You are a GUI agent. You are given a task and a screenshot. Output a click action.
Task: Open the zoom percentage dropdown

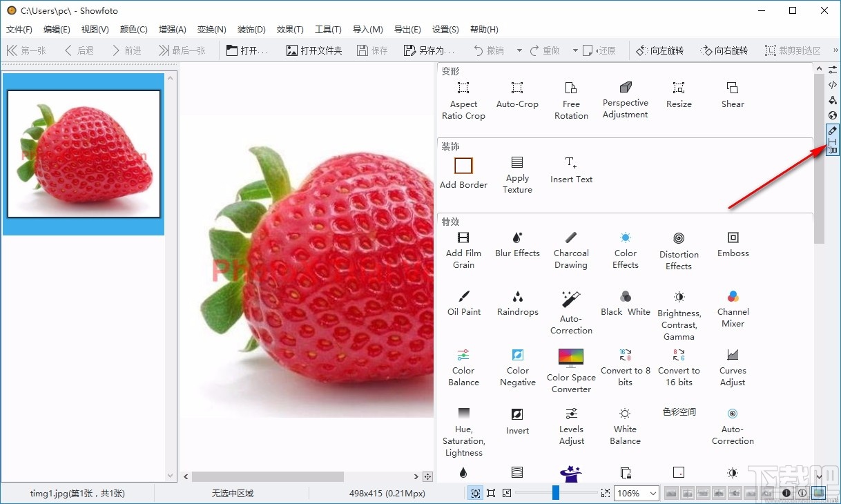(652, 493)
